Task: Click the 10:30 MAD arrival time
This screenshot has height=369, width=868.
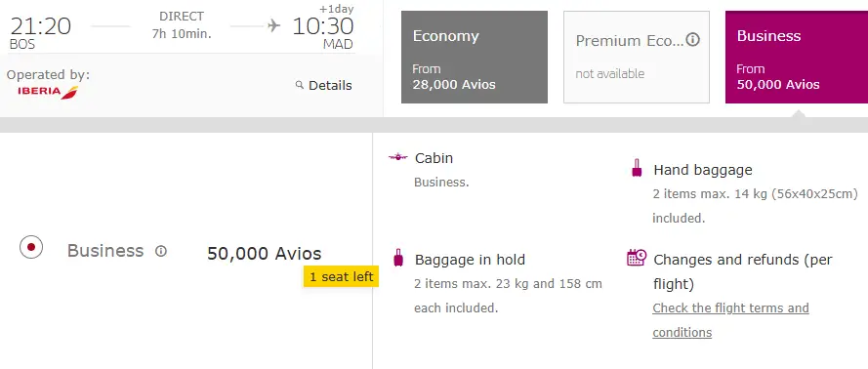Action: coord(323,32)
